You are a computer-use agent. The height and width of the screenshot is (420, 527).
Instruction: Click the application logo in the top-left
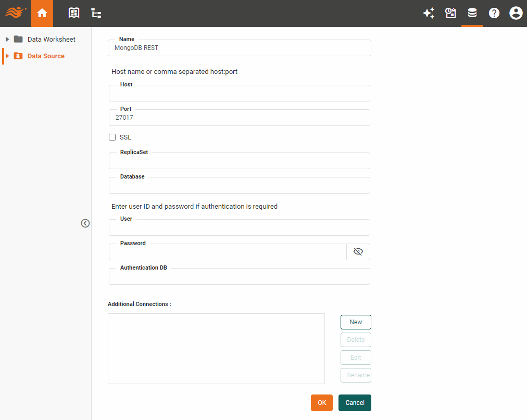click(x=15, y=13)
